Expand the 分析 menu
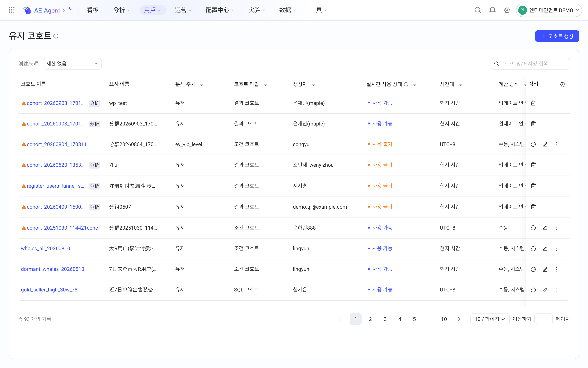This screenshot has width=588, height=368. click(121, 10)
